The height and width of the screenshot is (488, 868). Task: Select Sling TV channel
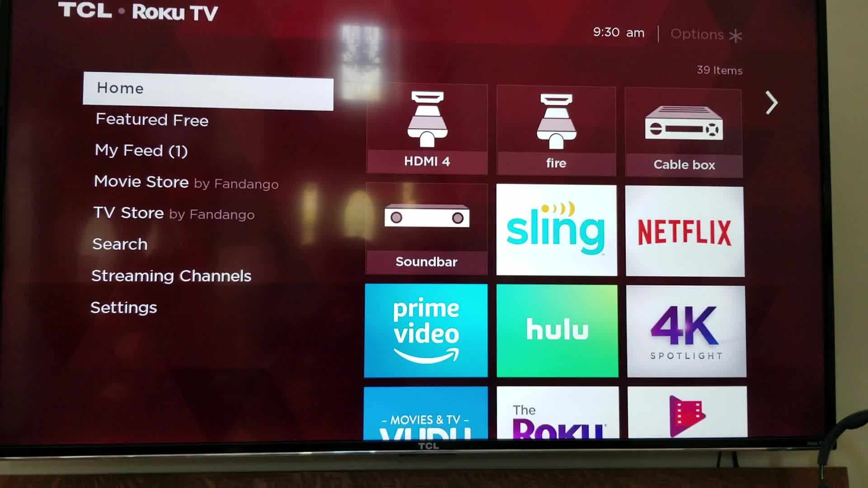(556, 230)
